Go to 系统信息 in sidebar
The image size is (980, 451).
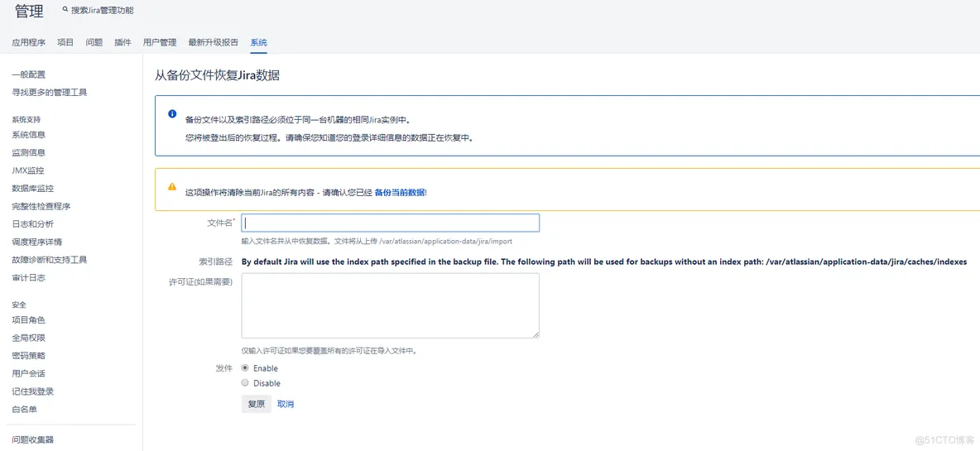(x=29, y=134)
